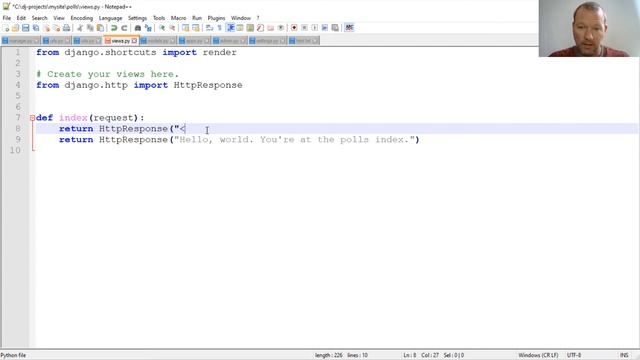This screenshot has width=640, height=360.
Task: Click Synchronize Horizontal Scrolling icon
Action: (196, 28)
